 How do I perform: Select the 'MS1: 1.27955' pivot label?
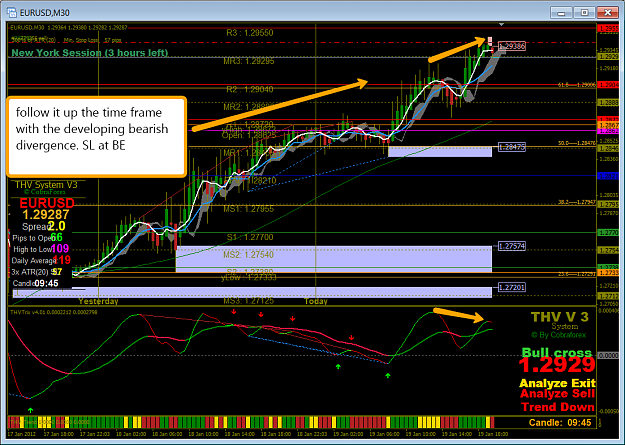click(249, 209)
